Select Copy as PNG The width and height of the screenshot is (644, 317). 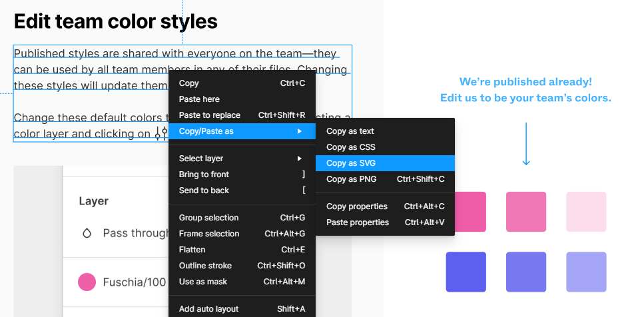click(x=385, y=179)
